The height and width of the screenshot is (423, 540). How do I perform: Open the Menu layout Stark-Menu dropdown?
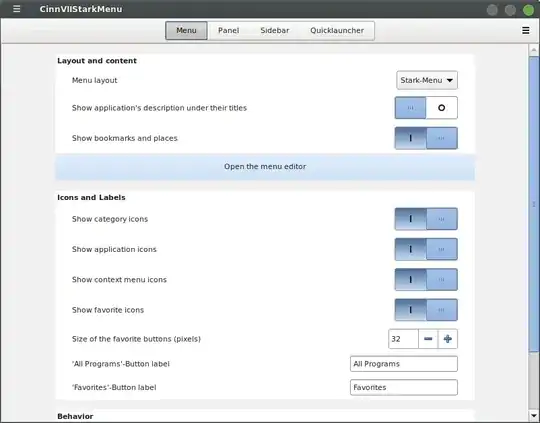[x=427, y=80]
